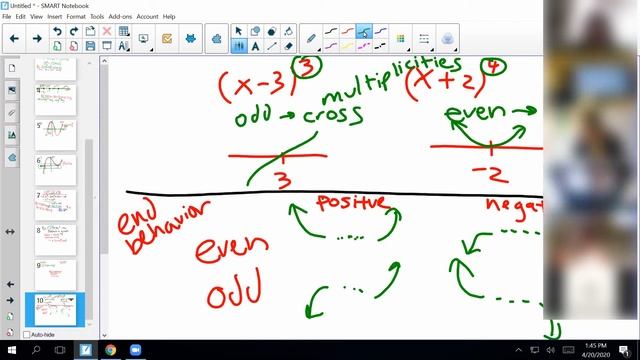The height and width of the screenshot is (360, 640).
Task: Click sidebar next page arrow
Action: [x=10, y=300]
